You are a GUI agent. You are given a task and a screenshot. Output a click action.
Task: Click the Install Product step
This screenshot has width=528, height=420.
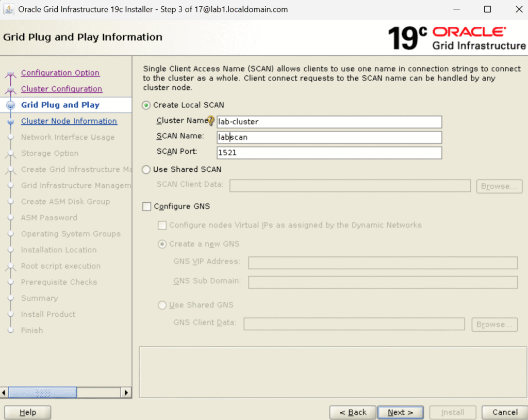pyautogui.click(x=48, y=315)
